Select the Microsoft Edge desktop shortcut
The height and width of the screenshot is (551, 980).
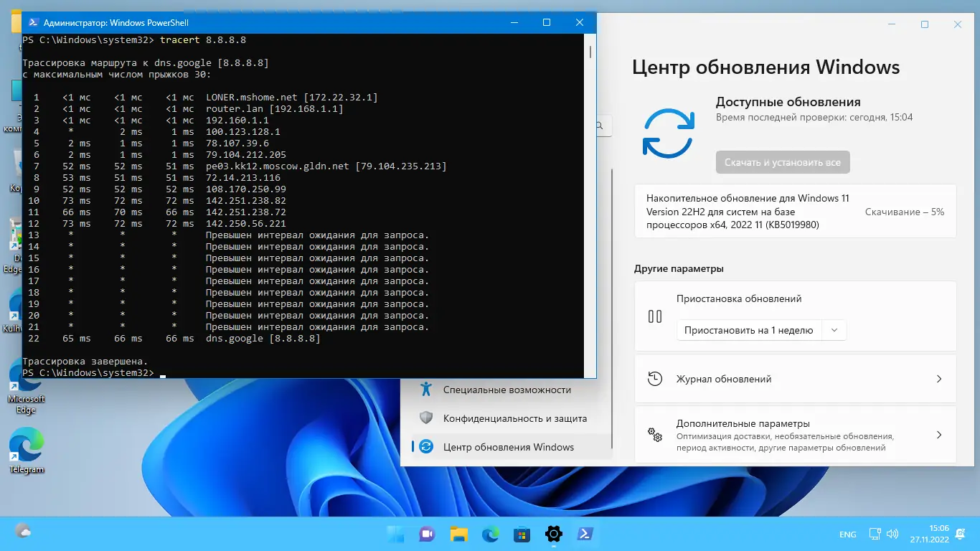(x=27, y=386)
